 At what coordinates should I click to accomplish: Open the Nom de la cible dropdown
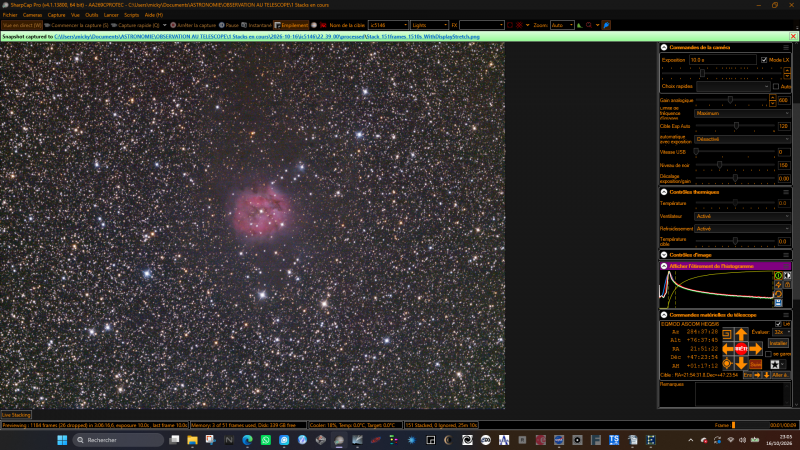coord(388,25)
